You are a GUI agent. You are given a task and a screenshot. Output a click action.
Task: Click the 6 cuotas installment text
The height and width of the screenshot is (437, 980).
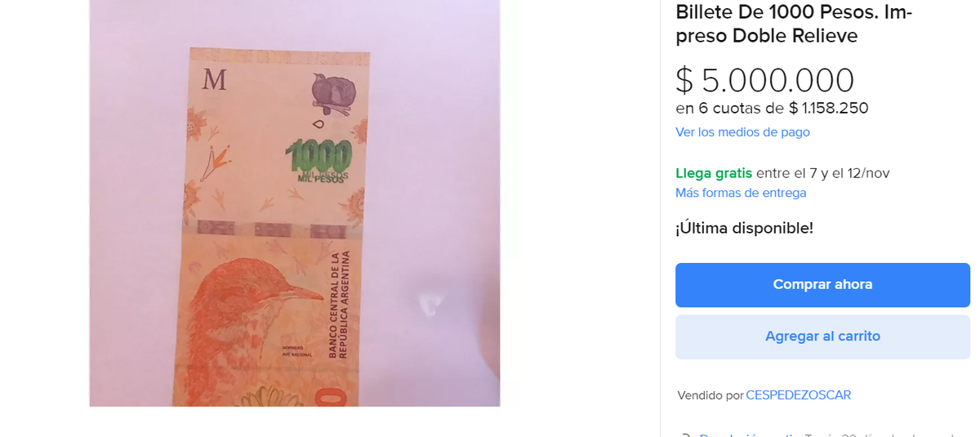pos(772,108)
